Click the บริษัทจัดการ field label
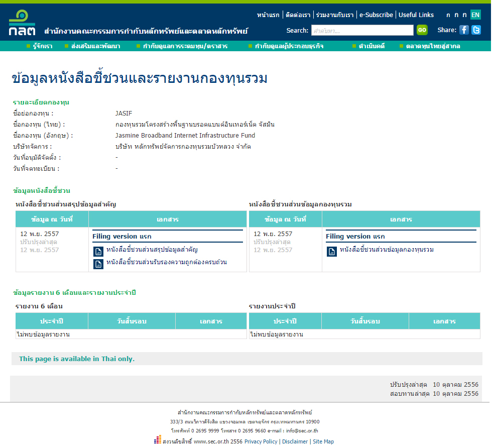The width and height of the screenshot is (492, 448). pyautogui.click(x=32, y=147)
